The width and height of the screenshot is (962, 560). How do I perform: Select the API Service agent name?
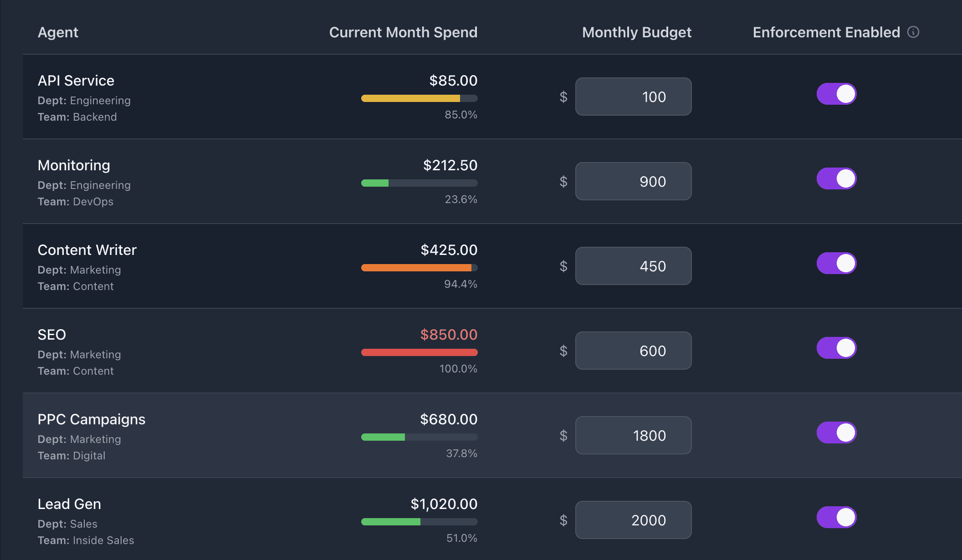pyautogui.click(x=76, y=81)
